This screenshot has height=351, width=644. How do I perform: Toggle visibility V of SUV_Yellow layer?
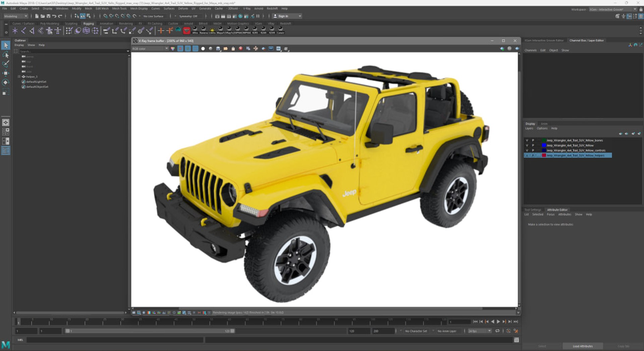pos(527,145)
